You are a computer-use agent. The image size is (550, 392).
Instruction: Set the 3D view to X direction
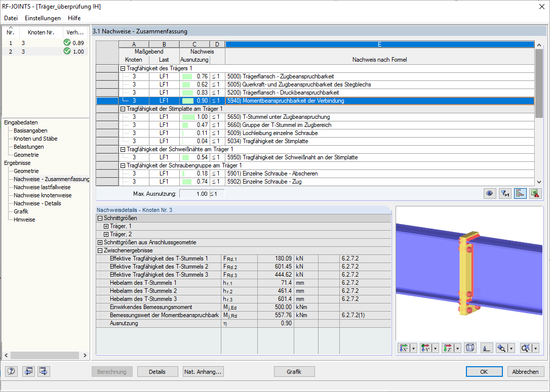coord(404,347)
